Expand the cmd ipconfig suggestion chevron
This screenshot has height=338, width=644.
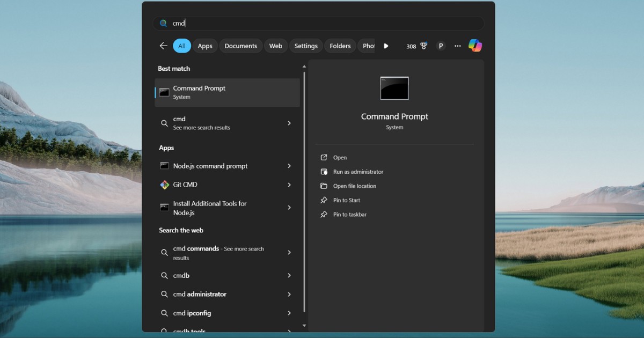tap(289, 313)
